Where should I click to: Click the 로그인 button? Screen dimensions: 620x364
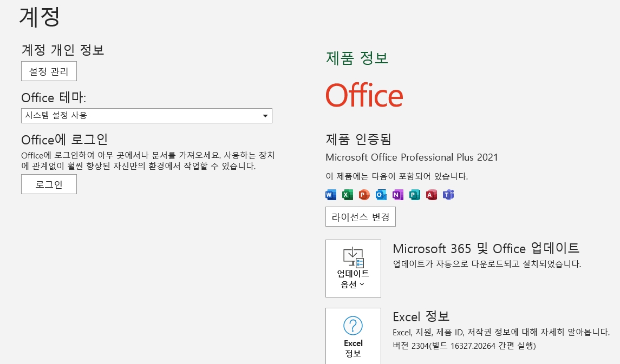pyautogui.click(x=49, y=184)
